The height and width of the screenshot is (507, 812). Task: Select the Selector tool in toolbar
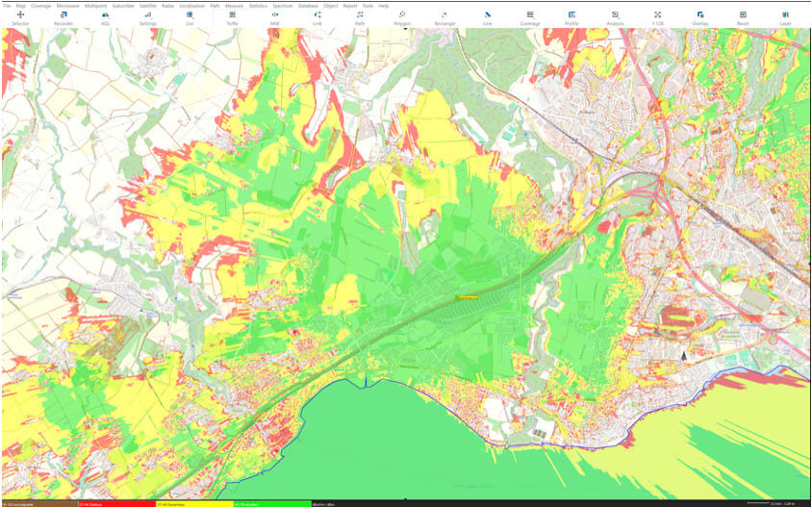click(x=20, y=17)
